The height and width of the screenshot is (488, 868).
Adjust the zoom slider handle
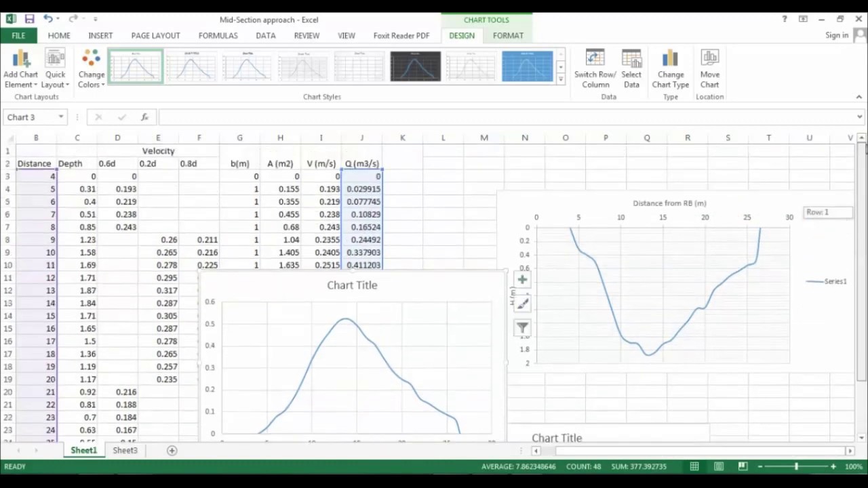click(796, 466)
